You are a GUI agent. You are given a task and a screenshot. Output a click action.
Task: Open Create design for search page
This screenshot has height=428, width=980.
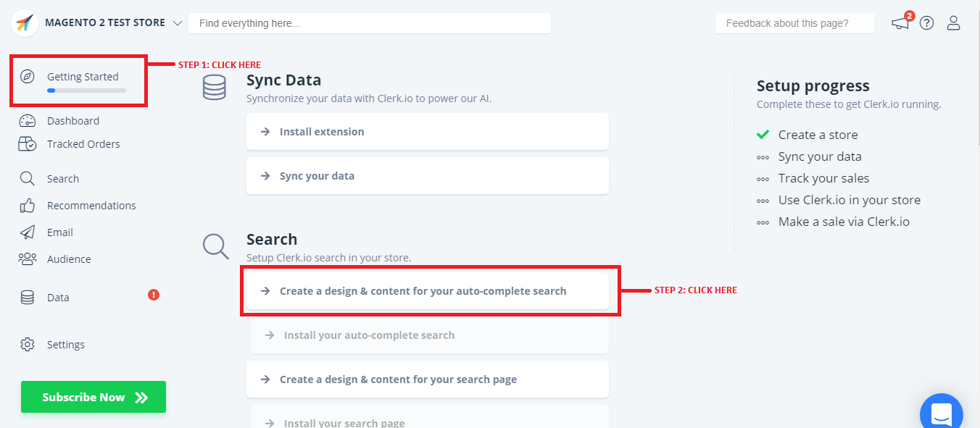coord(427,379)
